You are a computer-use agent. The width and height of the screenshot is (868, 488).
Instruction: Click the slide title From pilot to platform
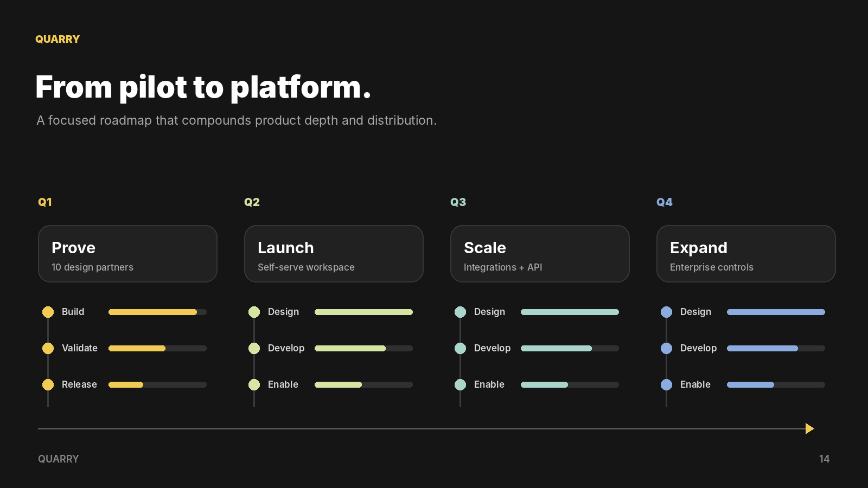point(203,87)
